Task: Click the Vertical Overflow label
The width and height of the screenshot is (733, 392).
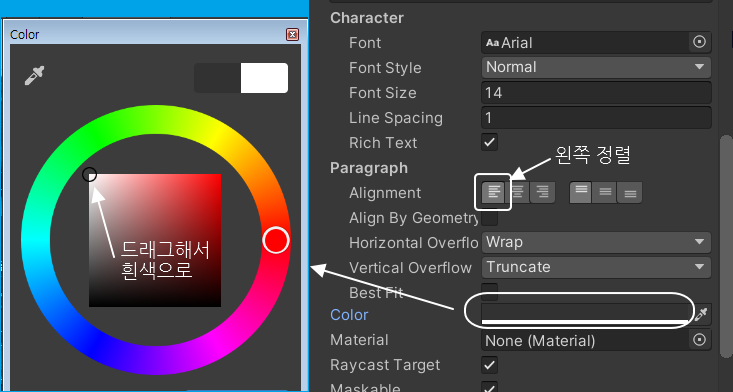Action: 410,268
